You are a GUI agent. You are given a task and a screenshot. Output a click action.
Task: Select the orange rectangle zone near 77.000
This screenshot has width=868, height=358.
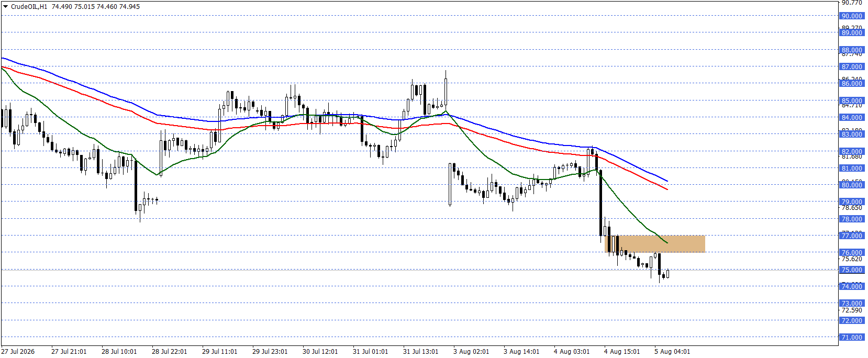click(655, 244)
